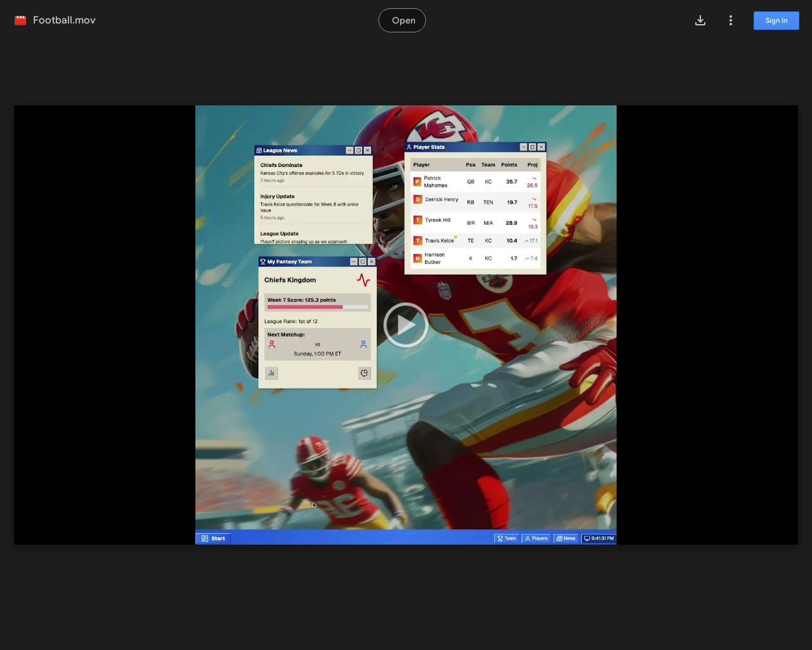Screen dimensions: 812x650
Task: Click the Open button at top
Action: (402, 20)
